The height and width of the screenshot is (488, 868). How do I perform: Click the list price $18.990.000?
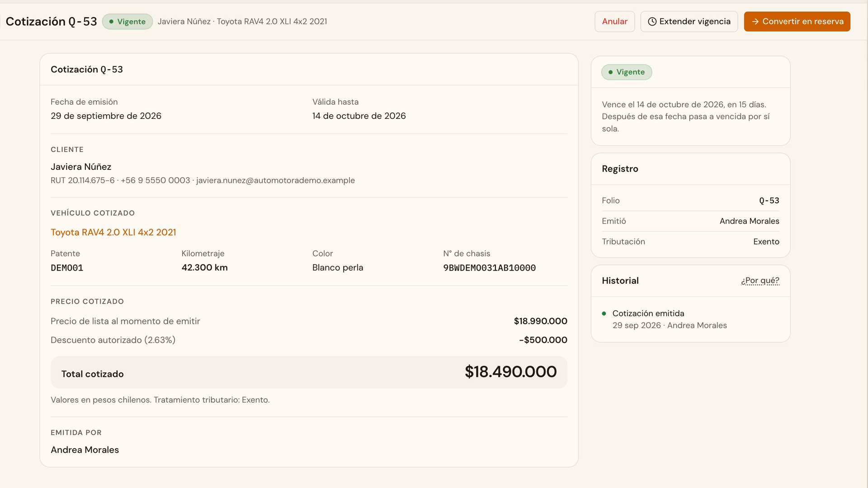pos(540,321)
